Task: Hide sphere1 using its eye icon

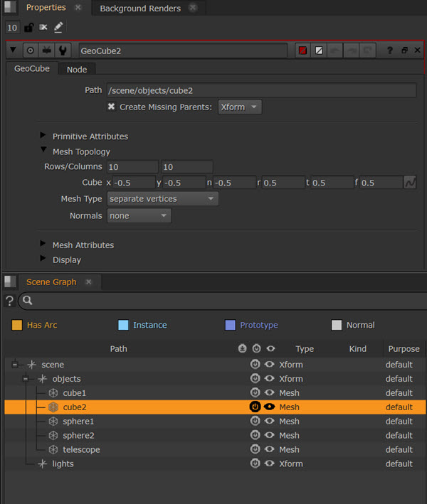Action: [270, 422]
